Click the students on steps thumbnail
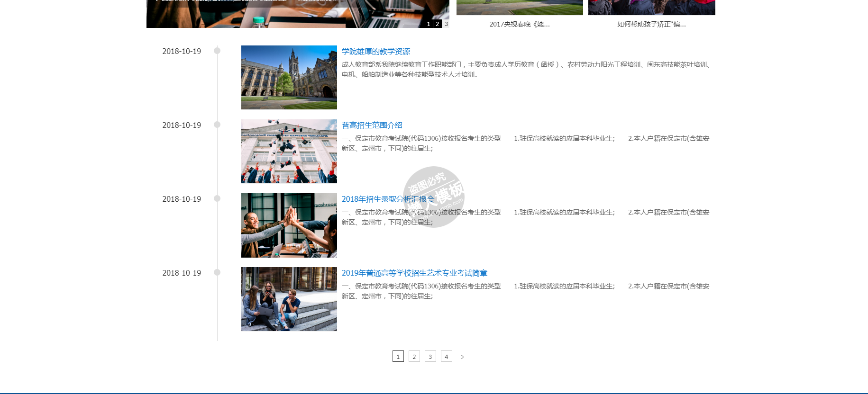Viewport: 868px width, 394px height. [289, 299]
